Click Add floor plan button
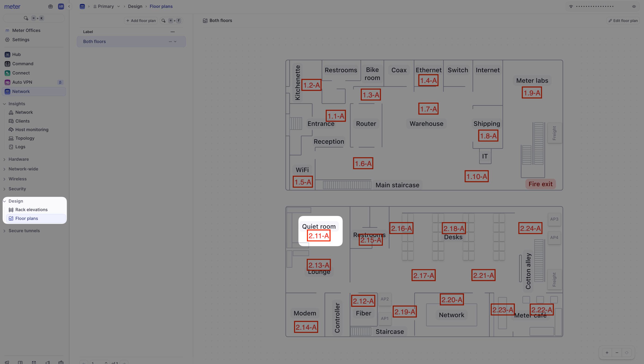The width and height of the screenshot is (644, 364). coord(141,21)
